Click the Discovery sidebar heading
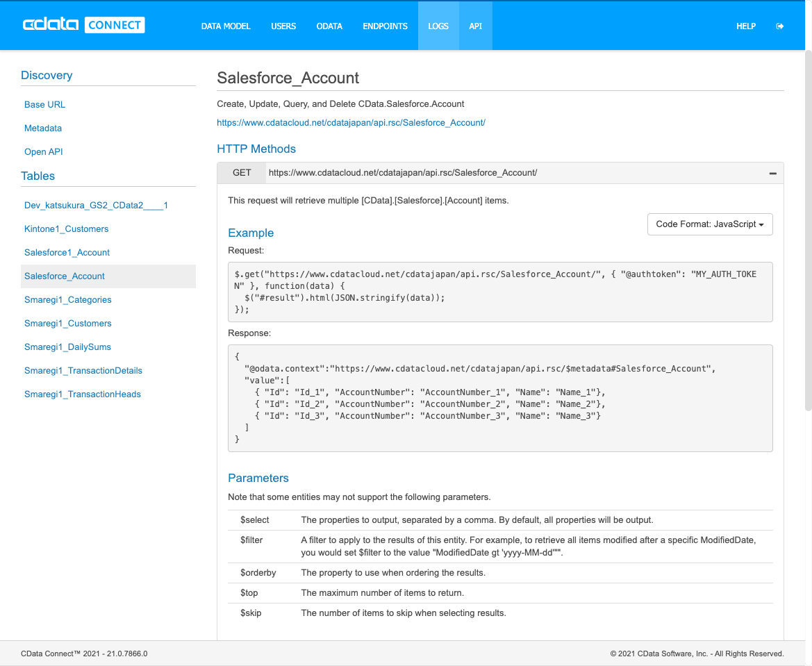The image size is (812, 666). tap(47, 76)
